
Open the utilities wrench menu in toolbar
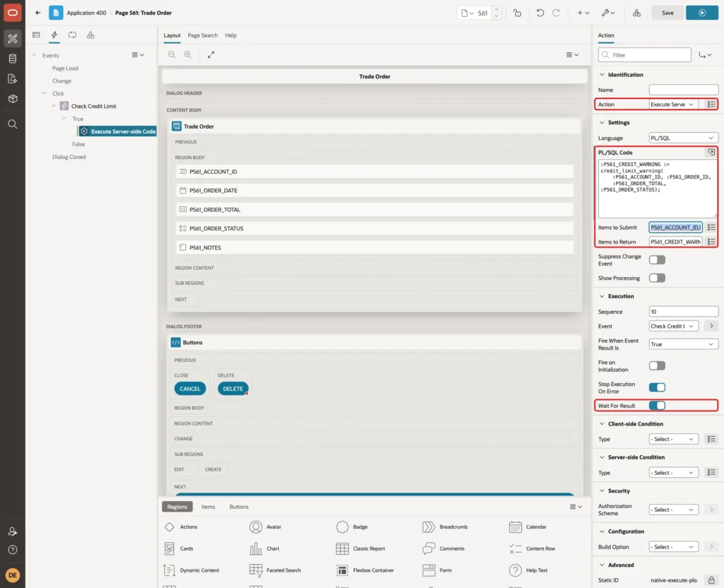pyautogui.click(x=607, y=13)
